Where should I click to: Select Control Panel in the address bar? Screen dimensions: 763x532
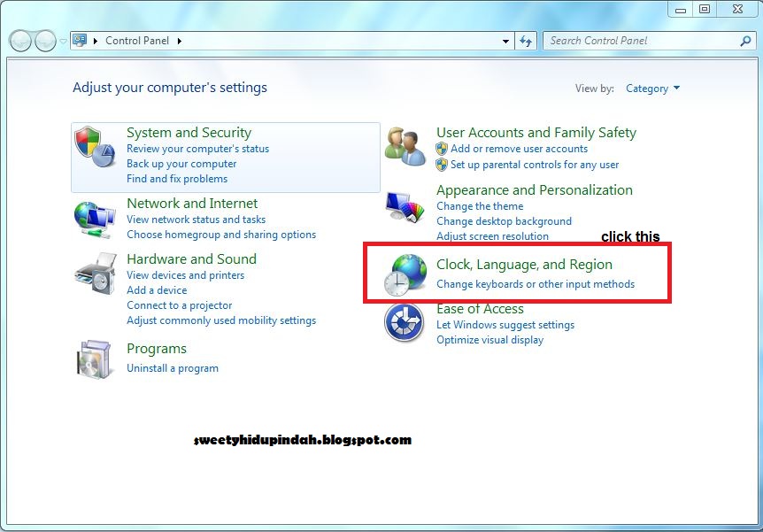coord(137,41)
